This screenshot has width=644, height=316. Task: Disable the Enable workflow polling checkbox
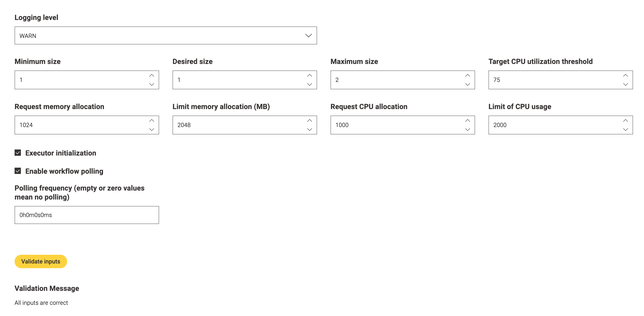[x=18, y=171]
